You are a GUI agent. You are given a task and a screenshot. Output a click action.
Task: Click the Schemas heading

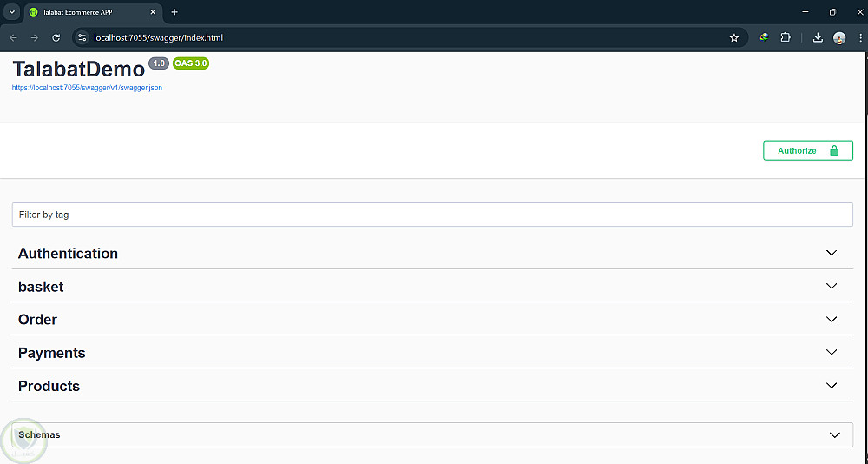(x=39, y=434)
